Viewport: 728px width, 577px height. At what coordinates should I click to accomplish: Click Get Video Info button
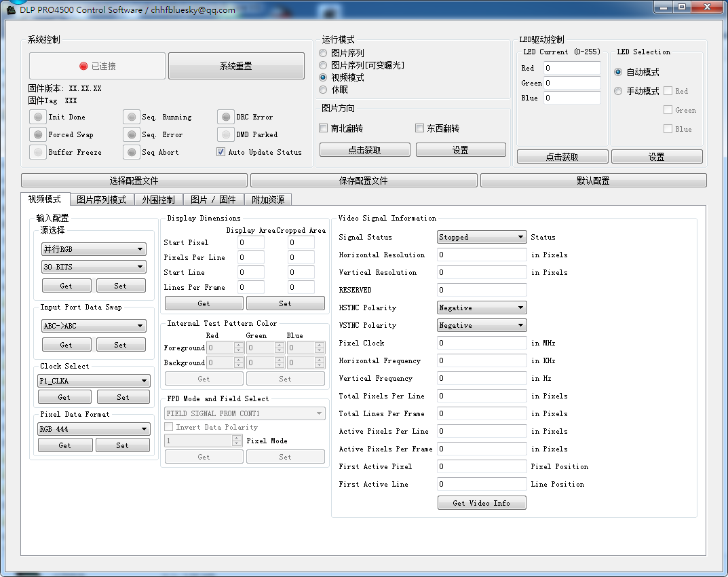click(482, 503)
